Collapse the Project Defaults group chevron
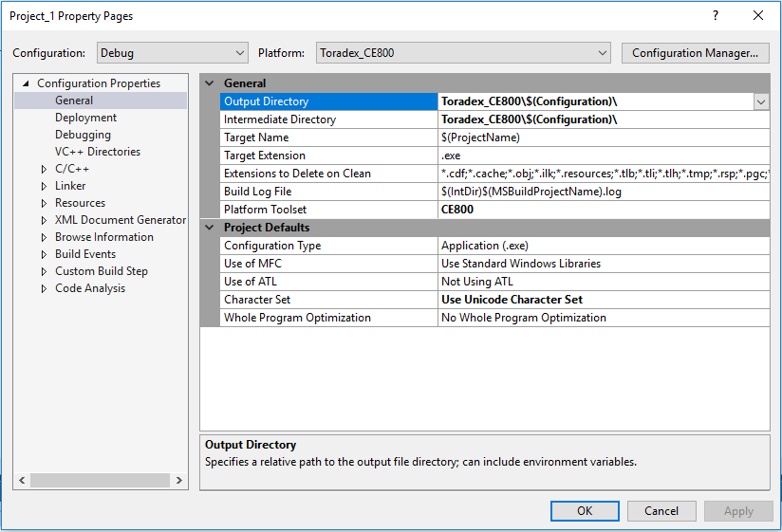This screenshot has height=532, width=782. click(x=210, y=228)
